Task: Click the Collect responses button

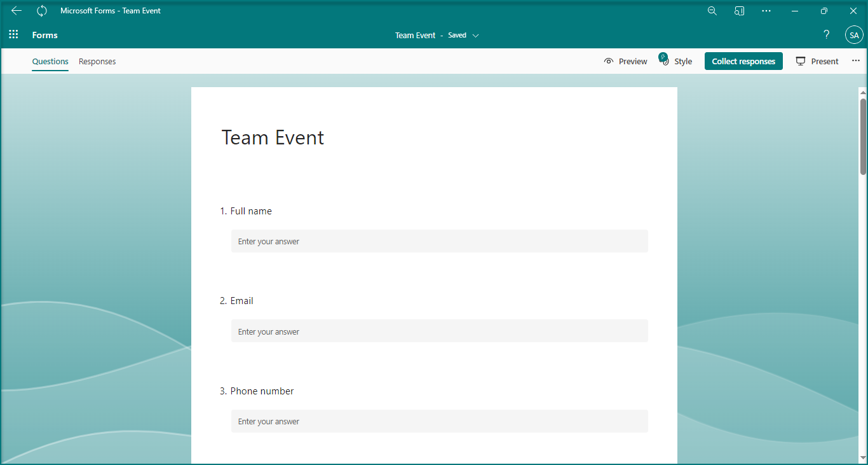Action: pyautogui.click(x=743, y=61)
